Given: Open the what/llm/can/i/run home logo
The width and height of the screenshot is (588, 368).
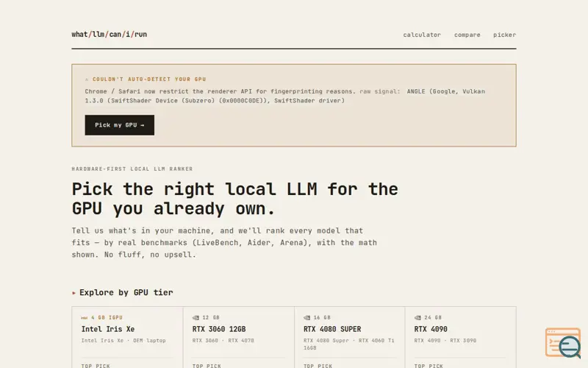Looking at the screenshot, I should (109, 34).
